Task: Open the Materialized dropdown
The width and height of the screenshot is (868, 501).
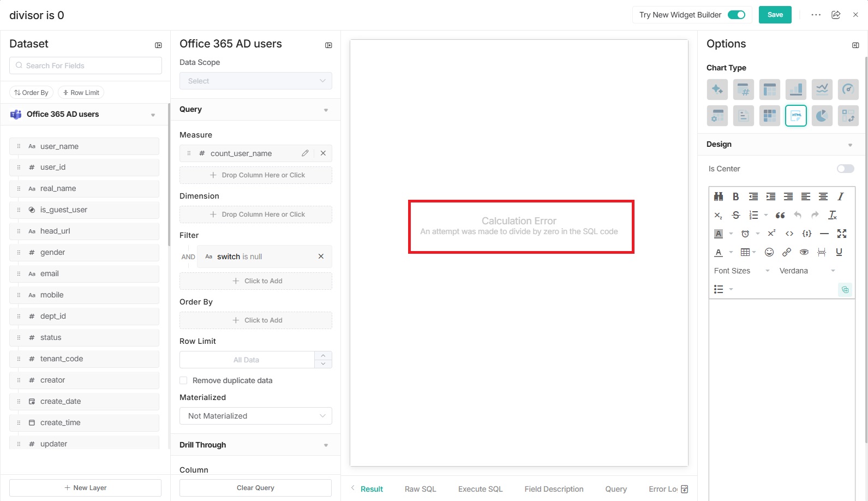Action: [255, 416]
